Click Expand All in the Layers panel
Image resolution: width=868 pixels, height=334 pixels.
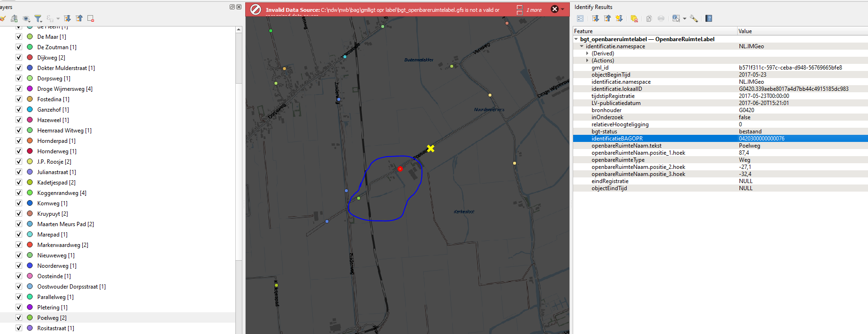67,18
